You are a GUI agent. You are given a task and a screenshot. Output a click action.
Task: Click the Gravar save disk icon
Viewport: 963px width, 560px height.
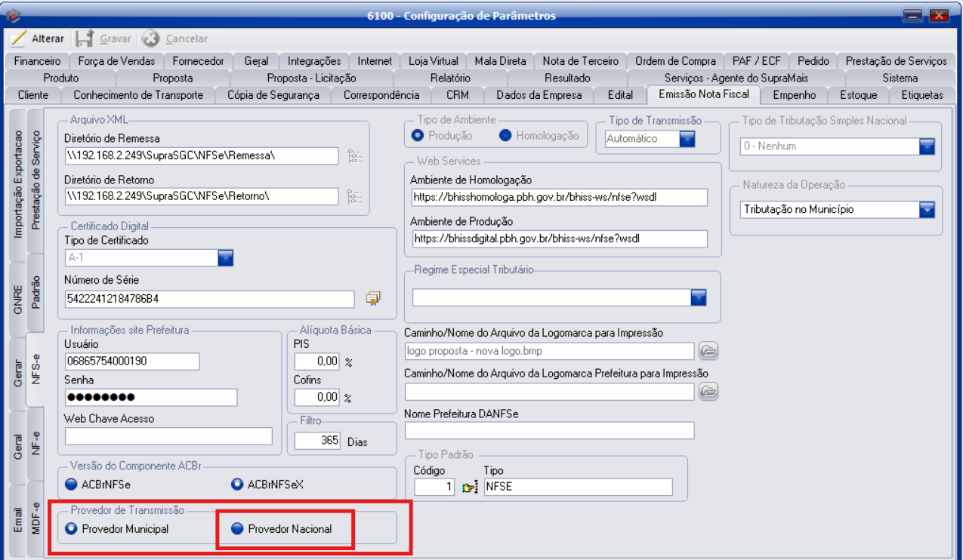pyautogui.click(x=85, y=38)
